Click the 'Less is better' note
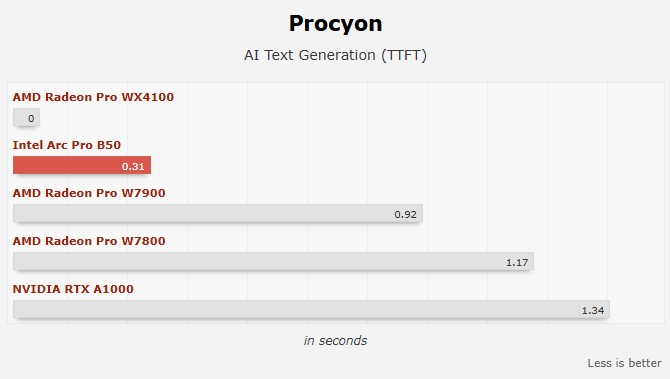Viewport: 670px width, 379px height. pyautogui.click(x=624, y=363)
